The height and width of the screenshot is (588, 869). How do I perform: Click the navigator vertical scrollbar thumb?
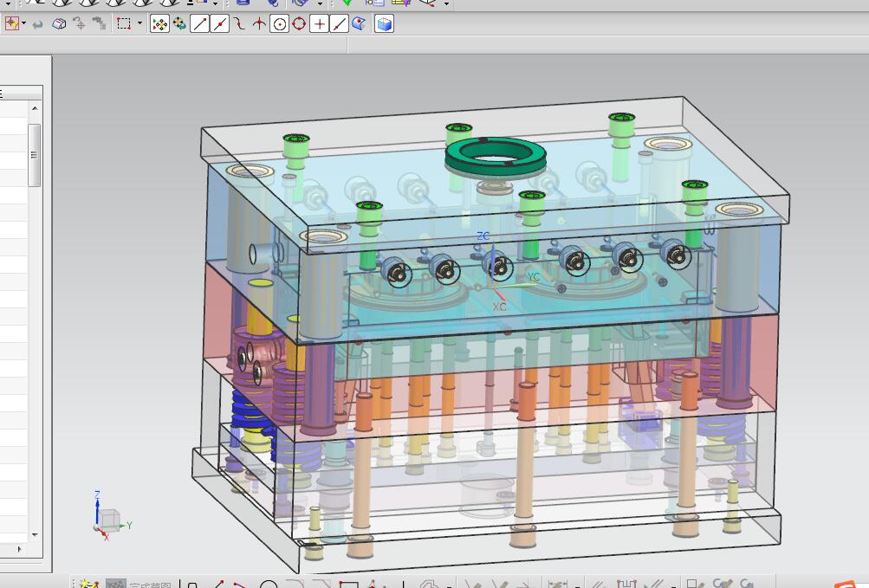35,155
